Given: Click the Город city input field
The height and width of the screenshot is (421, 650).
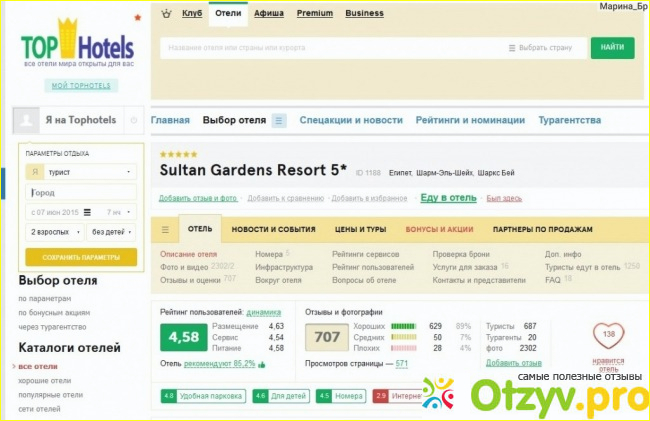Looking at the screenshot, I should pos(80,192).
